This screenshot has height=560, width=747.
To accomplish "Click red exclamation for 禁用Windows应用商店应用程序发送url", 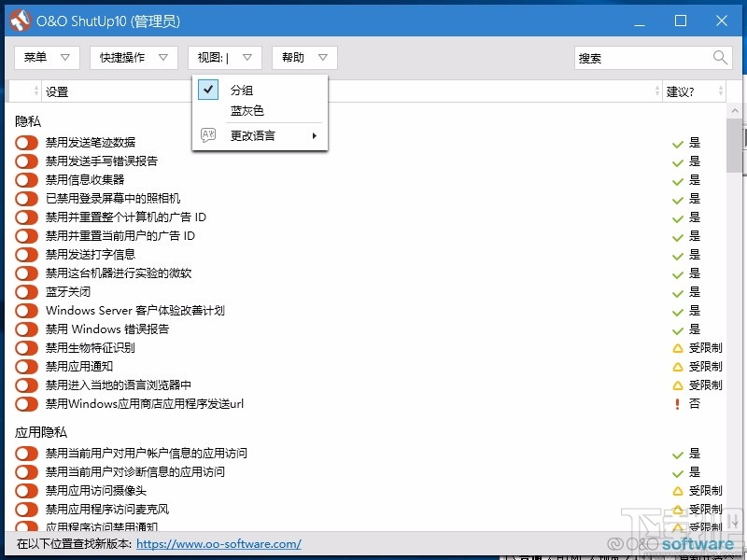I will click(678, 404).
